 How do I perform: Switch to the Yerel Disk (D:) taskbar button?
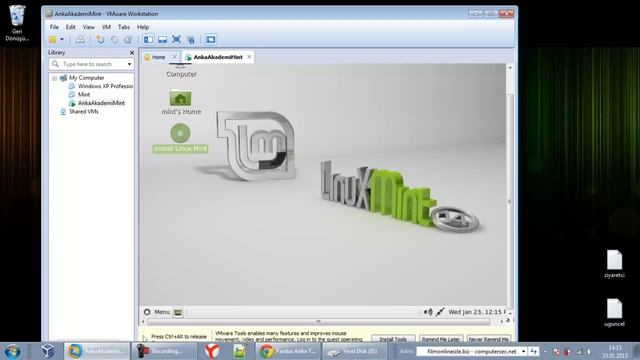coord(354,351)
